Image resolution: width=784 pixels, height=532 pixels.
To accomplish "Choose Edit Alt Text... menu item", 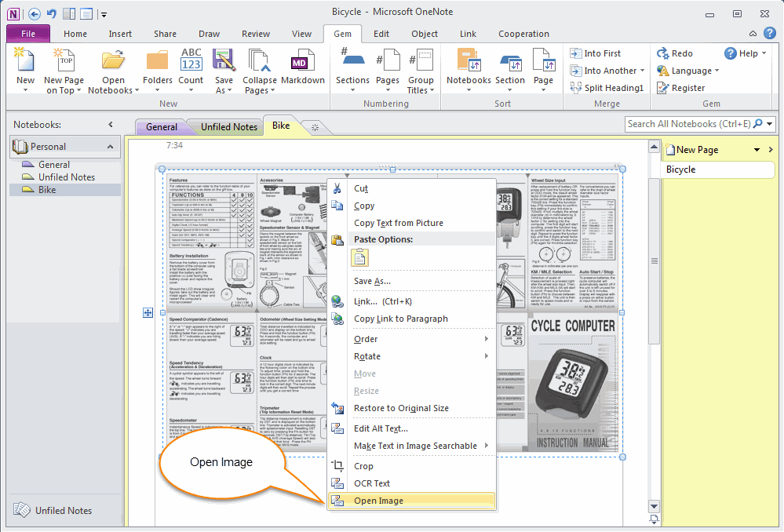I will tap(411, 428).
